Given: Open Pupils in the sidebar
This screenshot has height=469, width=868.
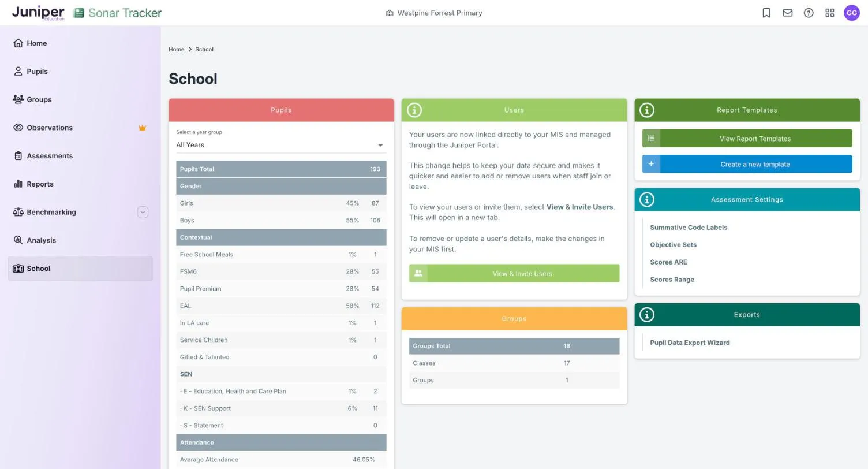Looking at the screenshot, I should tap(80, 72).
